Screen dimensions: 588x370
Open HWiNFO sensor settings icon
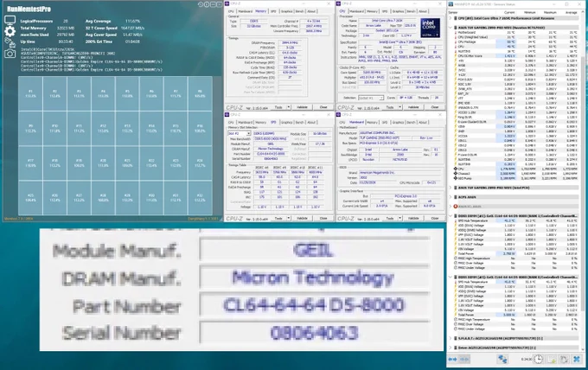click(564, 359)
